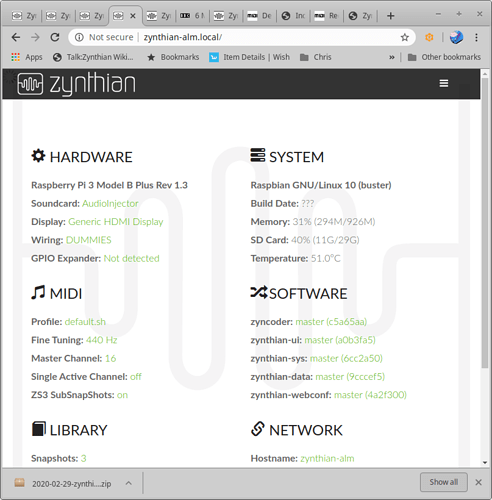Click the DUMMIES wiring link
Viewport: 492px width, 500px height.
tap(89, 240)
